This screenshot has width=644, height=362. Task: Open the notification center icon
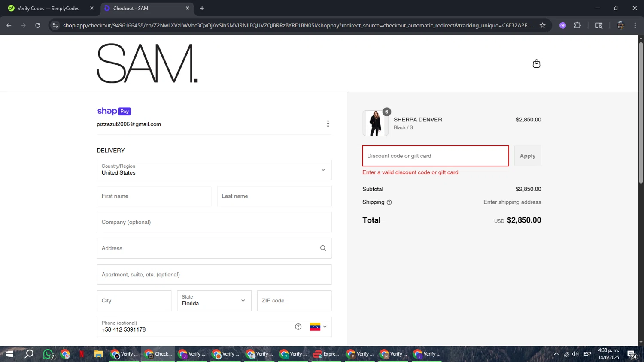632,354
